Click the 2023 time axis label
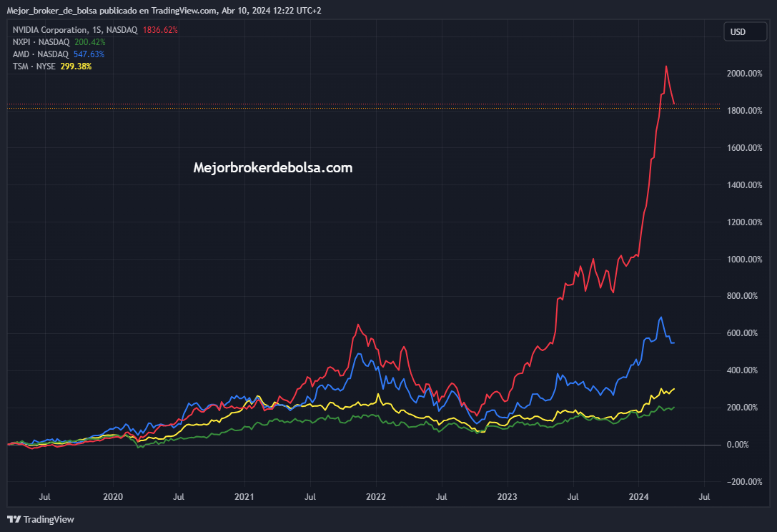 point(507,497)
